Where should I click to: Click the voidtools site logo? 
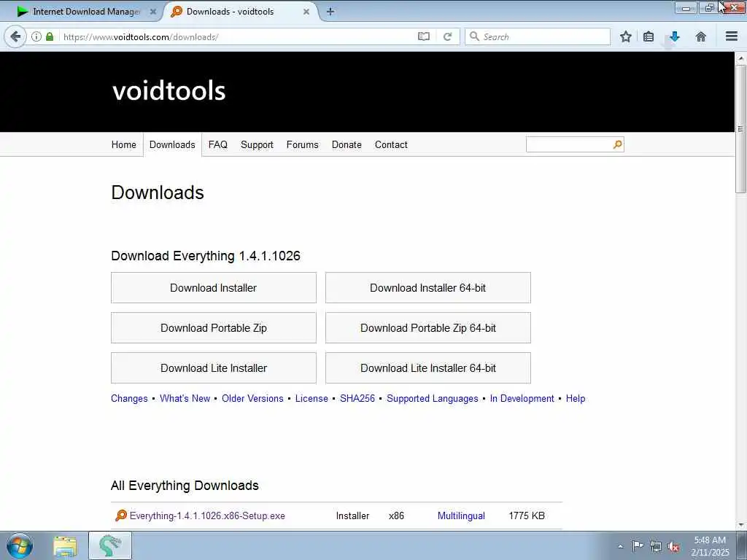click(169, 90)
